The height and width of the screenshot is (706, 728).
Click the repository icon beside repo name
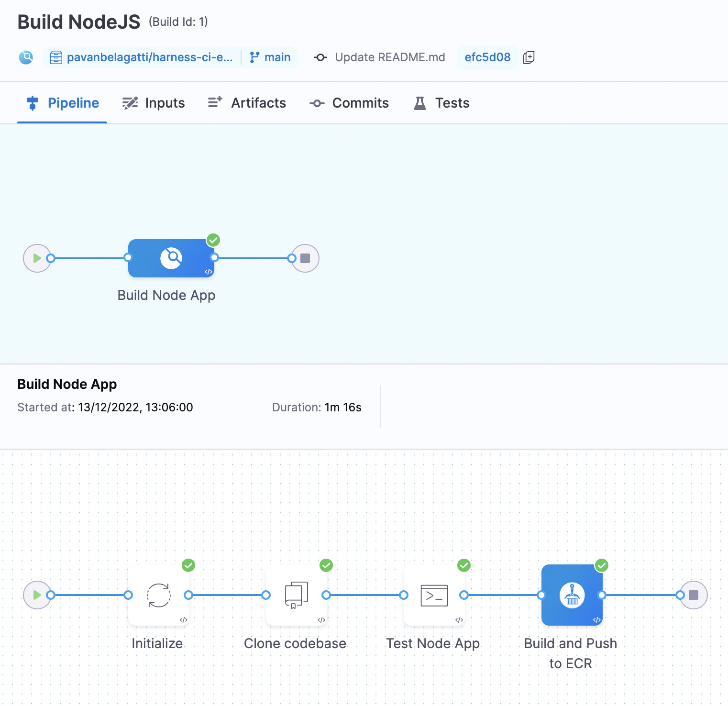[x=56, y=57]
